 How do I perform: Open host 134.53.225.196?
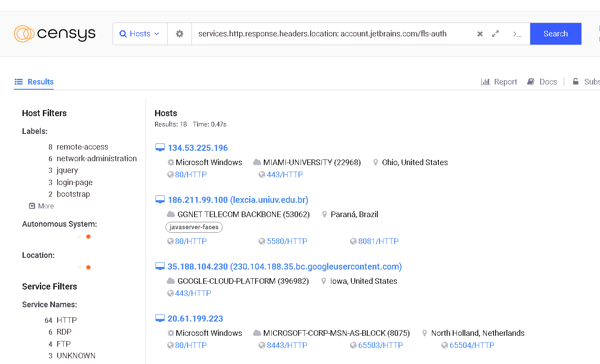(198, 148)
